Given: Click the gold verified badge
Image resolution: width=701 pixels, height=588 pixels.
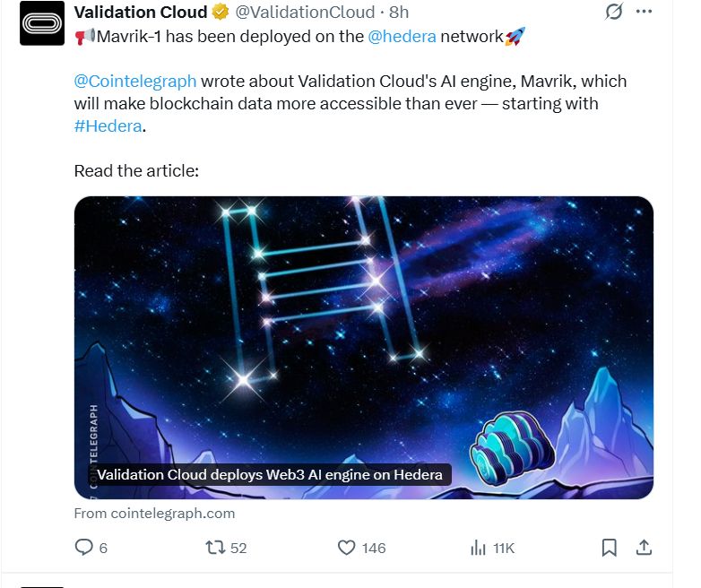Looking at the screenshot, I should click(x=221, y=13).
